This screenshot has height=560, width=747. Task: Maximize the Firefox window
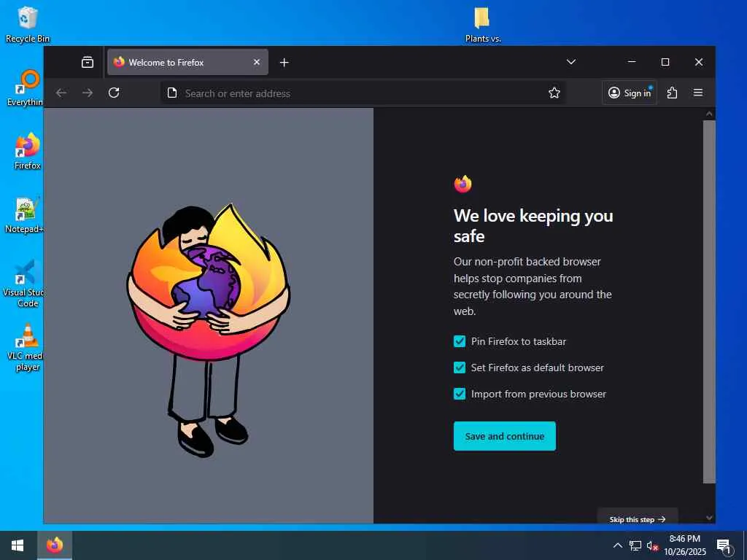(665, 62)
